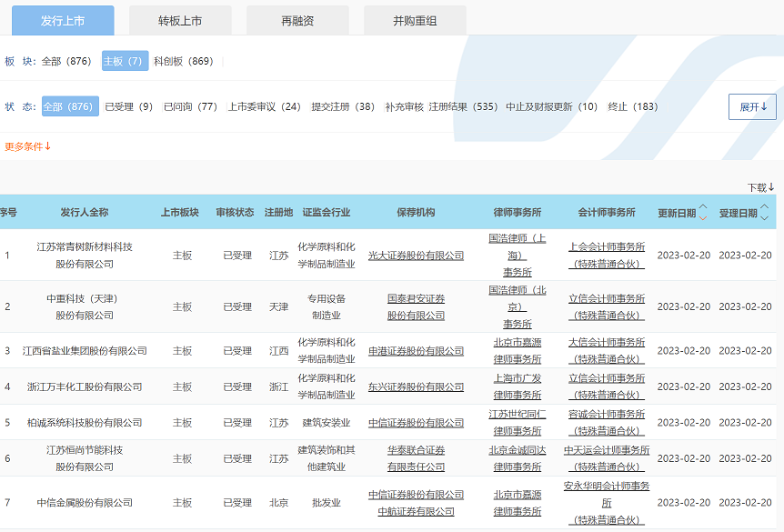Open 光大证券股份有限公司 sponsor link

tap(416, 256)
